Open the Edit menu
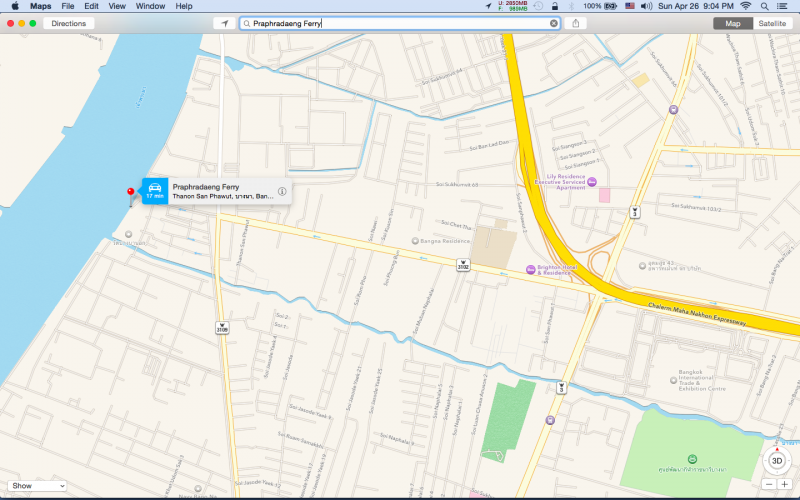Screen dimensions: 800x500 [x=91, y=6]
